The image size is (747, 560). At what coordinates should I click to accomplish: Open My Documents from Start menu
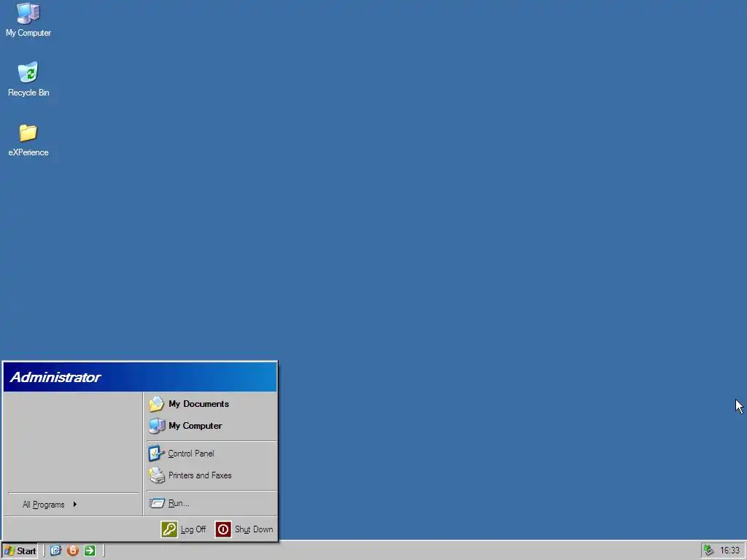tap(212, 404)
